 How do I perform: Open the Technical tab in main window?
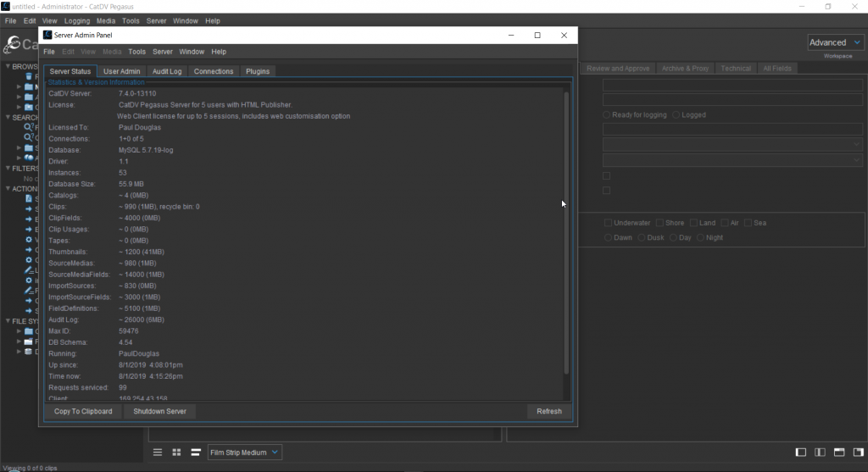click(736, 69)
